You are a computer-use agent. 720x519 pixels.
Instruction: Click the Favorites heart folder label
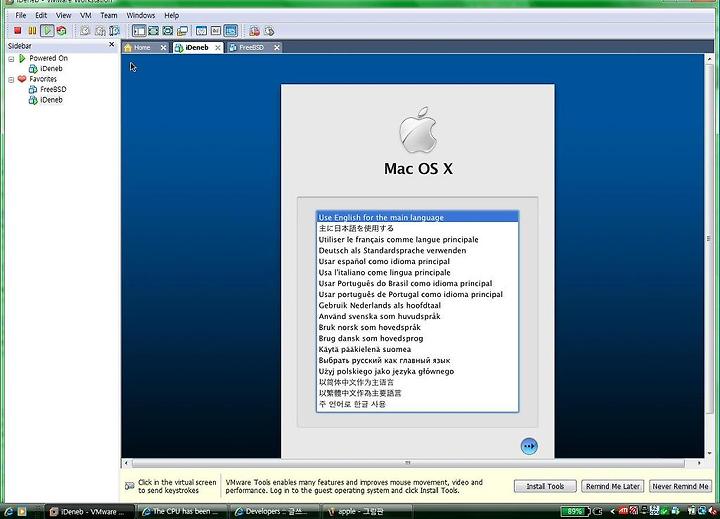click(x=43, y=79)
